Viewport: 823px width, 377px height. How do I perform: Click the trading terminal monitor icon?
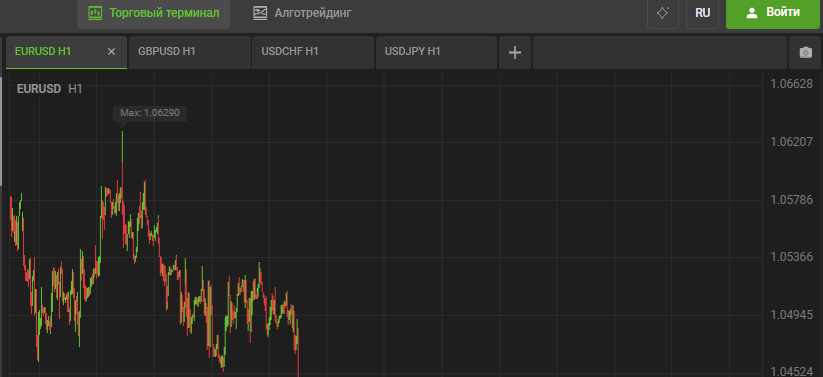(95, 13)
